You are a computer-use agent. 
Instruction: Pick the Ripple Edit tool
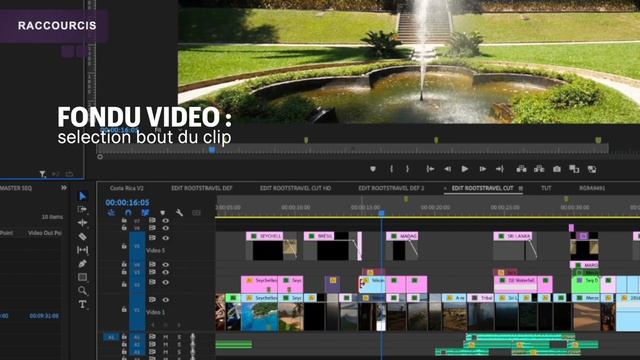coord(82,223)
